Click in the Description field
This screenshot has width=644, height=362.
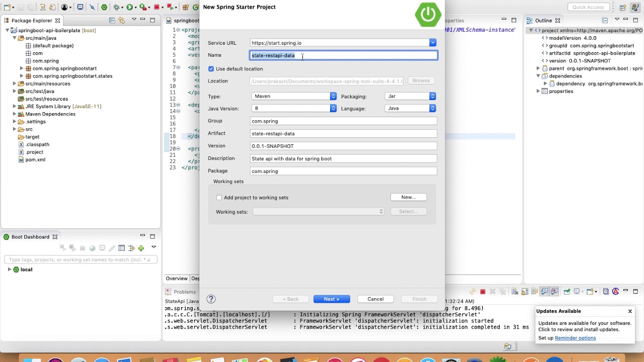click(x=344, y=159)
